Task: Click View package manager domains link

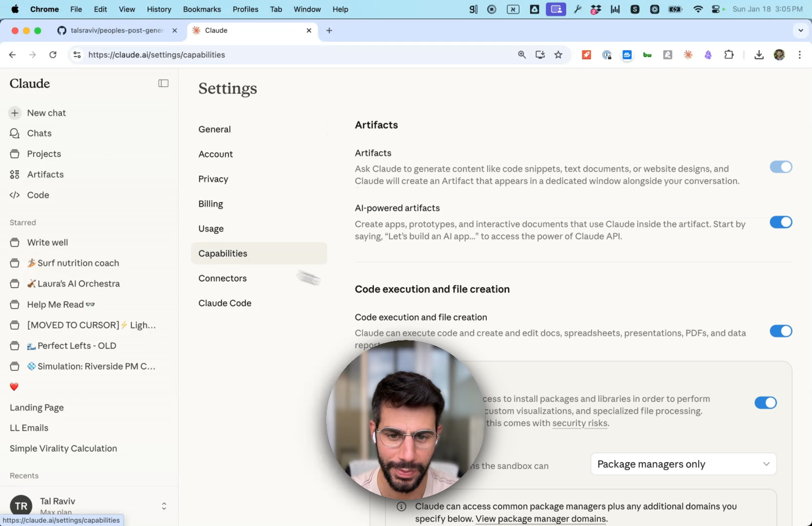Action: 540,519
